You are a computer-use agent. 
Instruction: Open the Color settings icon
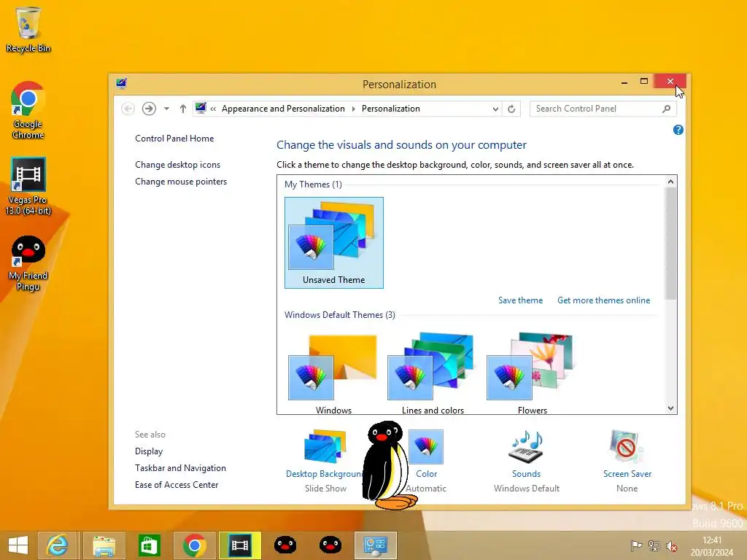point(426,447)
